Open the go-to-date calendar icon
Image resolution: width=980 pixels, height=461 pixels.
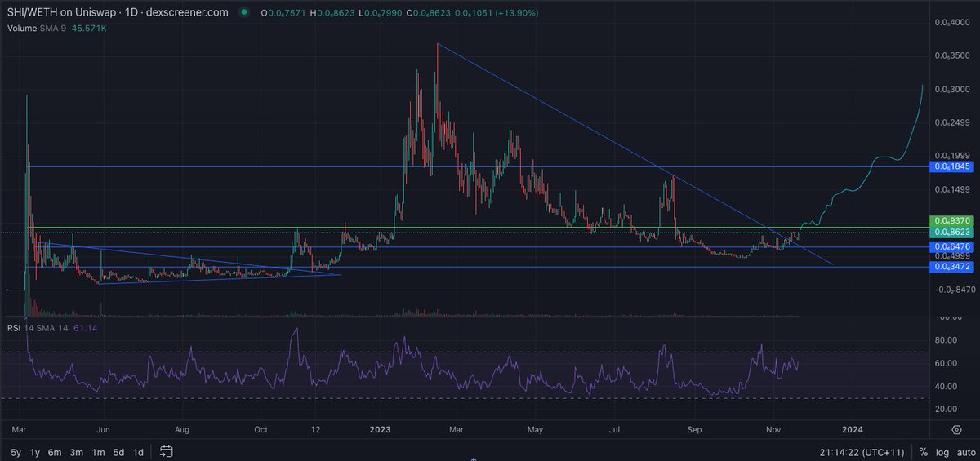(167, 451)
